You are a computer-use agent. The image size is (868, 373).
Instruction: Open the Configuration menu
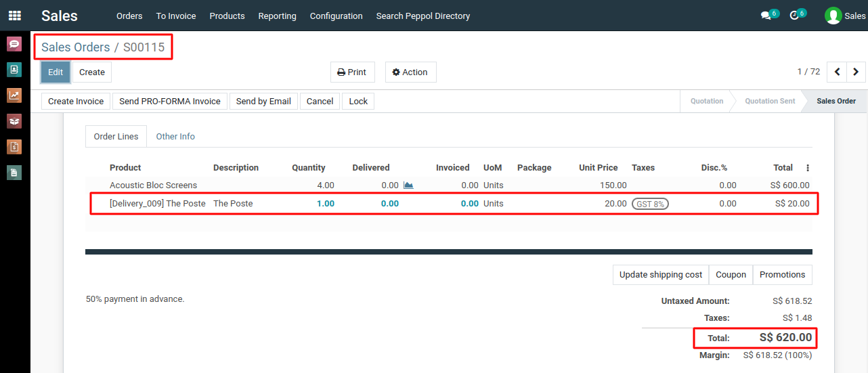[x=336, y=16]
